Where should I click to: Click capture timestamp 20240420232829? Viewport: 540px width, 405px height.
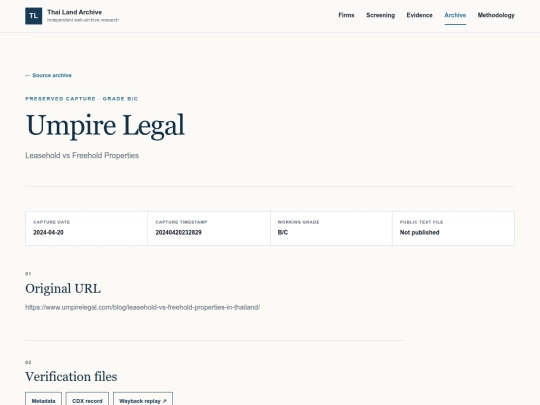coord(178,232)
